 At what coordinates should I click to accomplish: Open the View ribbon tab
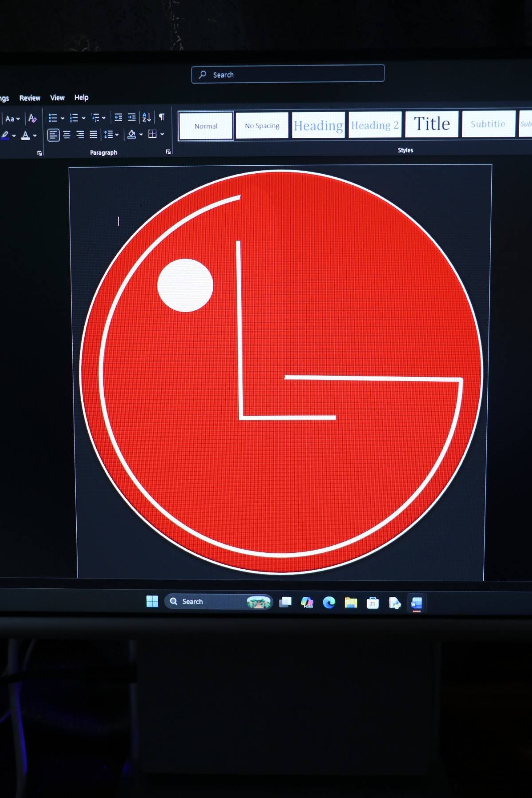coord(57,98)
